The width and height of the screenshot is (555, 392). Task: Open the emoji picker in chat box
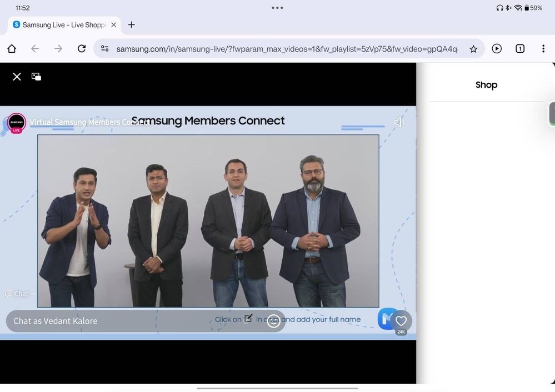coord(273,321)
